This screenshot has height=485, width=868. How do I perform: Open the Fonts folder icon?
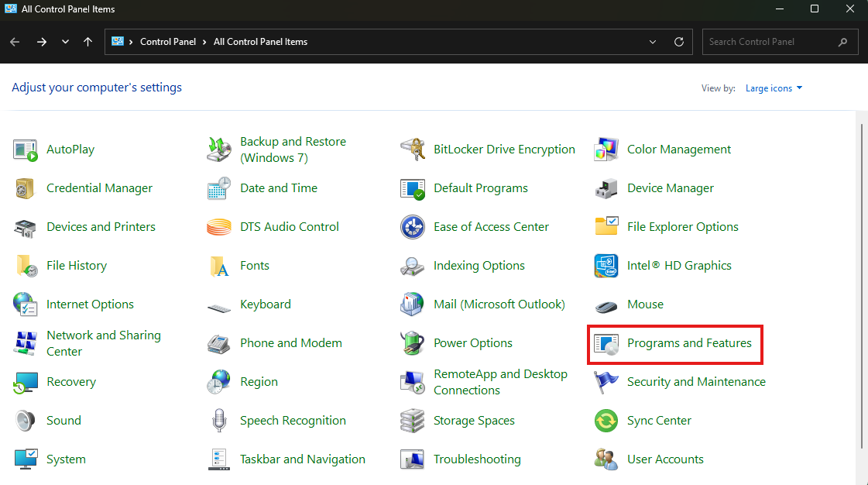click(218, 266)
